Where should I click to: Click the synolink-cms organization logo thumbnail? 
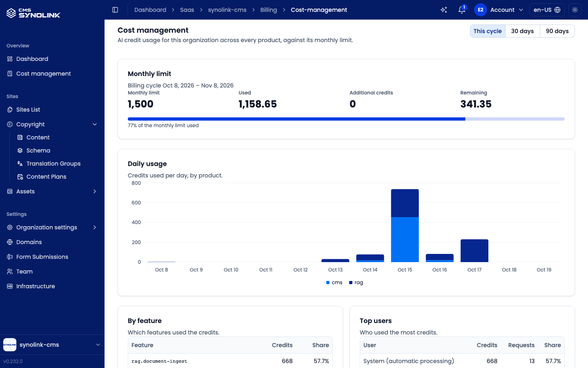click(x=10, y=345)
